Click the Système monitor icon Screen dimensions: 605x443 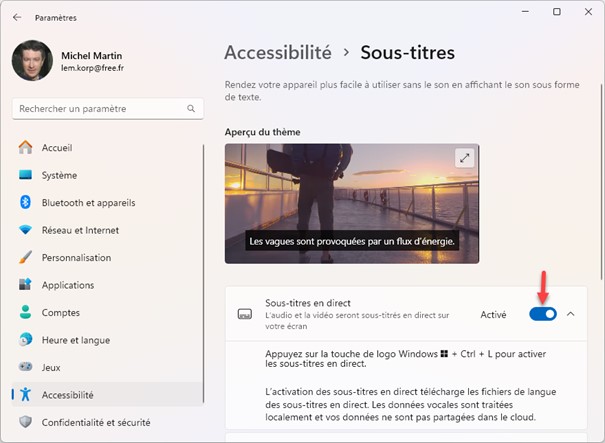pos(25,175)
